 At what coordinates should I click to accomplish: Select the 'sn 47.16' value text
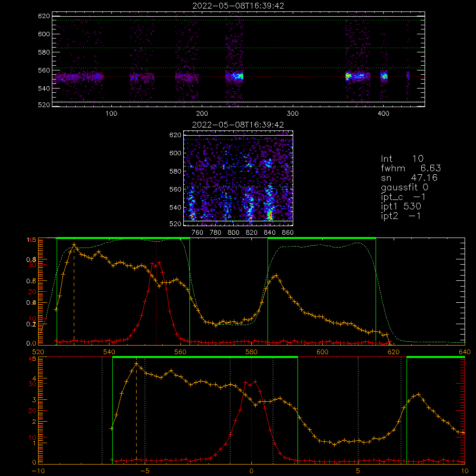pos(409,178)
